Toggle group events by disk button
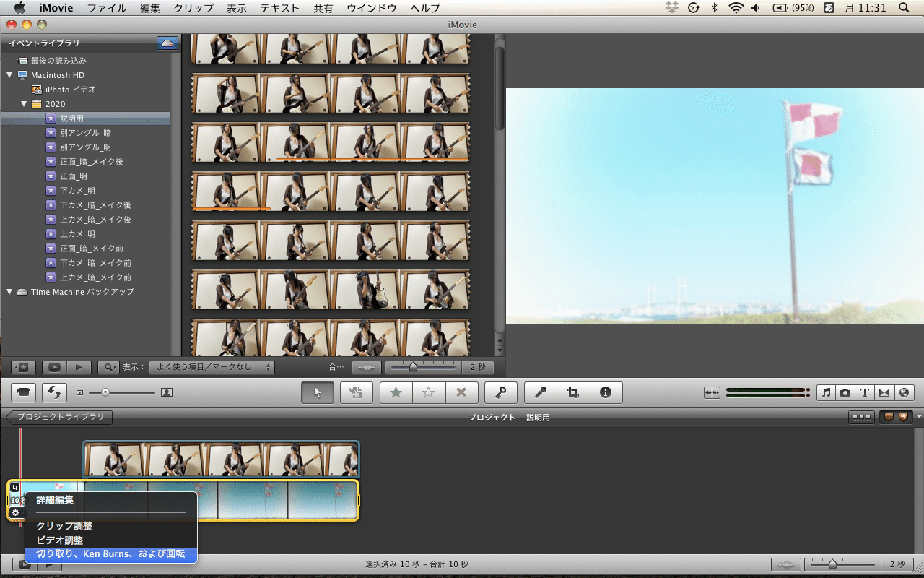Screen dimensions: 924x578 [x=167, y=43]
